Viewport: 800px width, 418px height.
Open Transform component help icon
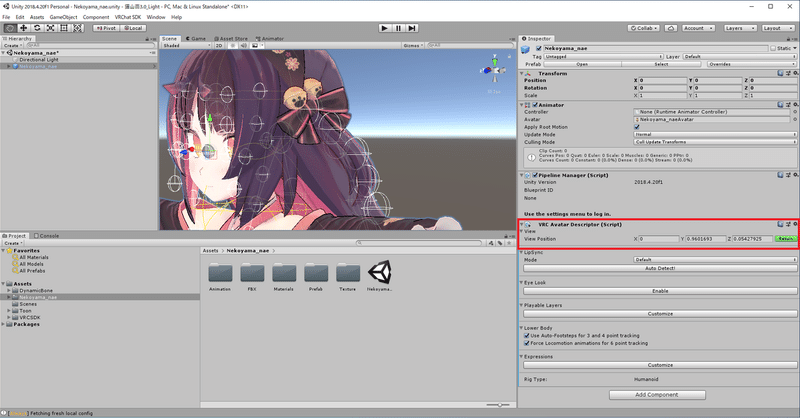[x=780, y=73]
